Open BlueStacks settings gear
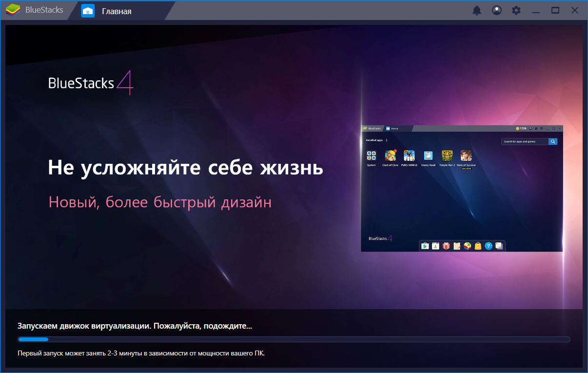The height and width of the screenshot is (373, 588). (516, 10)
